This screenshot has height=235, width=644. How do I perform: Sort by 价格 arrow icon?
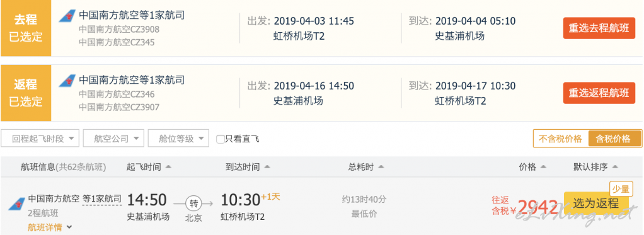pyautogui.click(x=543, y=167)
